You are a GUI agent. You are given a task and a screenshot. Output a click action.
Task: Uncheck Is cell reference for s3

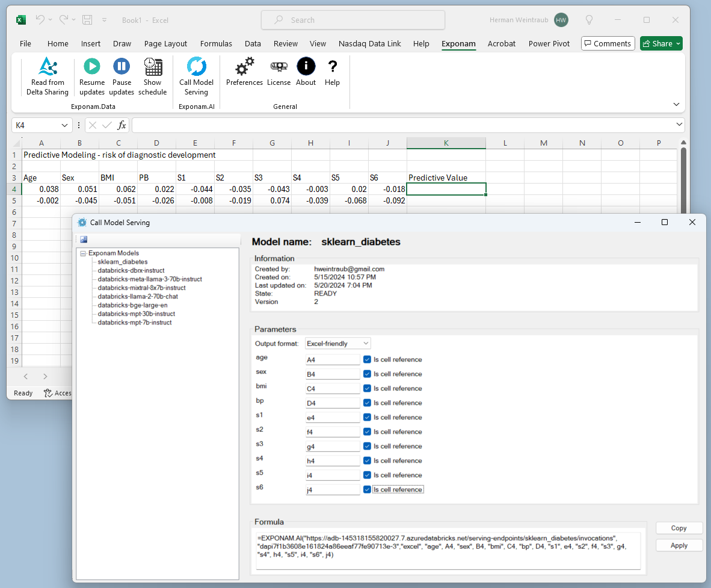368,446
